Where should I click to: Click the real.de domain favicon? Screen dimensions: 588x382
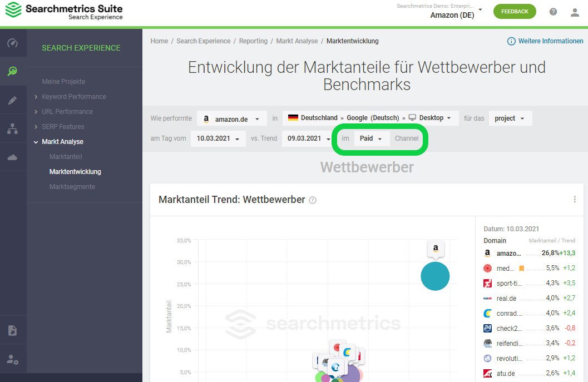[487, 299]
